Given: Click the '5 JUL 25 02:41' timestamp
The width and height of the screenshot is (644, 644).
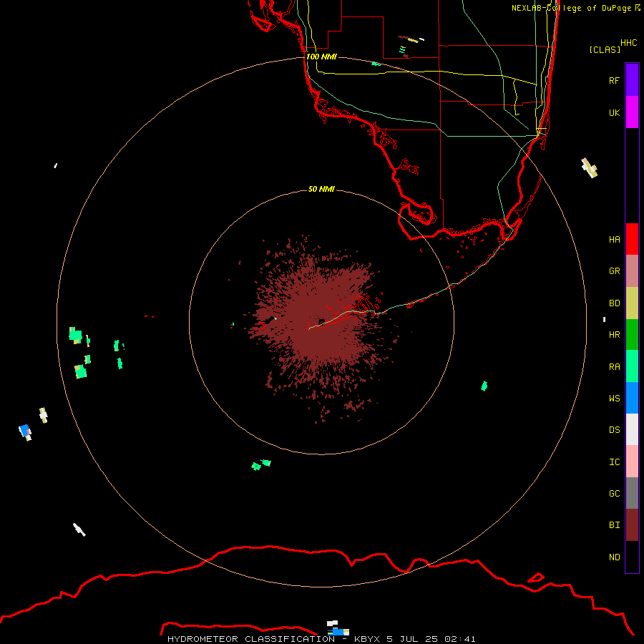Looking at the screenshot, I should [431, 639].
